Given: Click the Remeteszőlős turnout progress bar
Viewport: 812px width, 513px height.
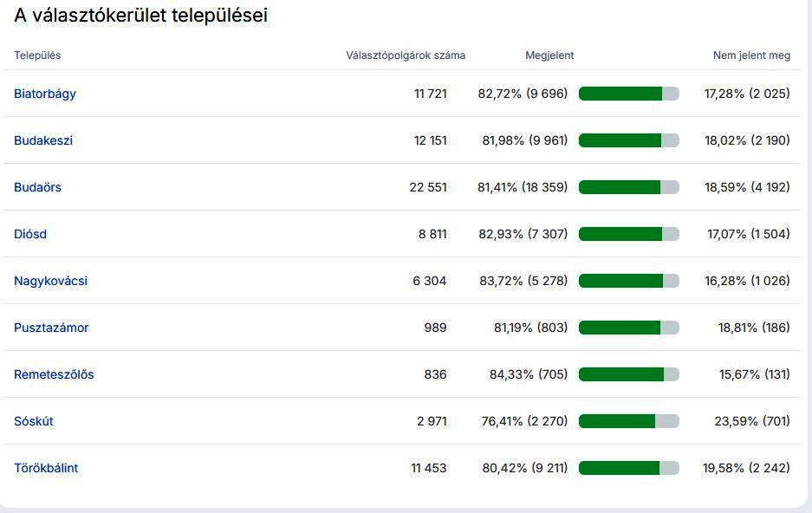Looking at the screenshot, I should tap(628, 374).
